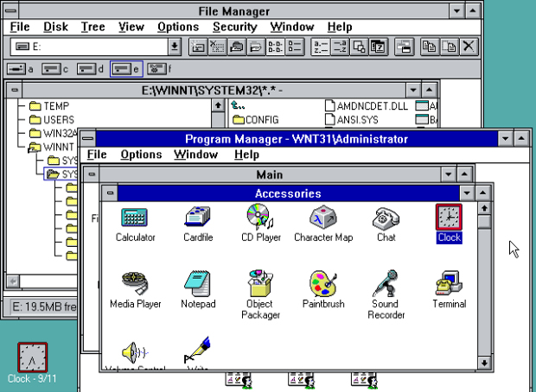The height and width of the screenshot is (392, 536).
Task: Open the Tree menu
Action: click(x=93, y=27)
